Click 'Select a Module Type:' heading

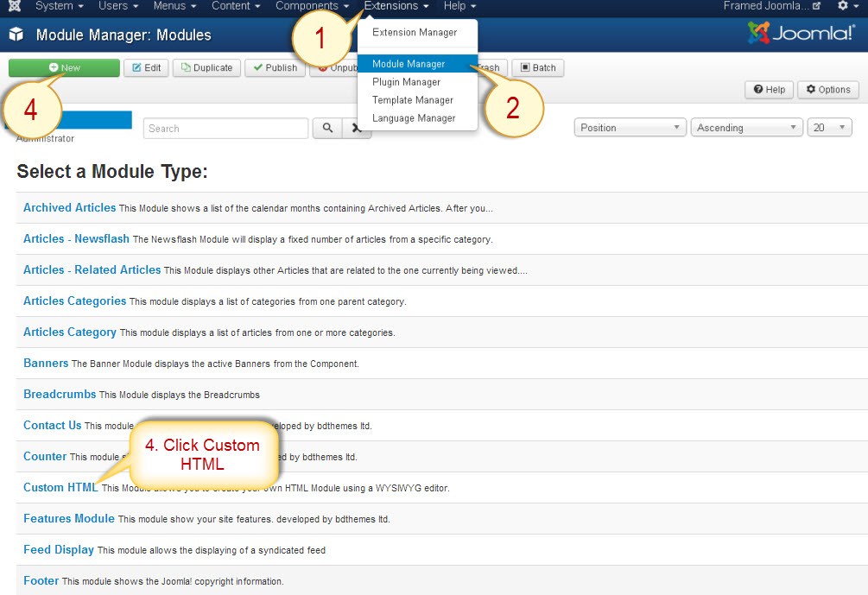click(x=111, y=171)
